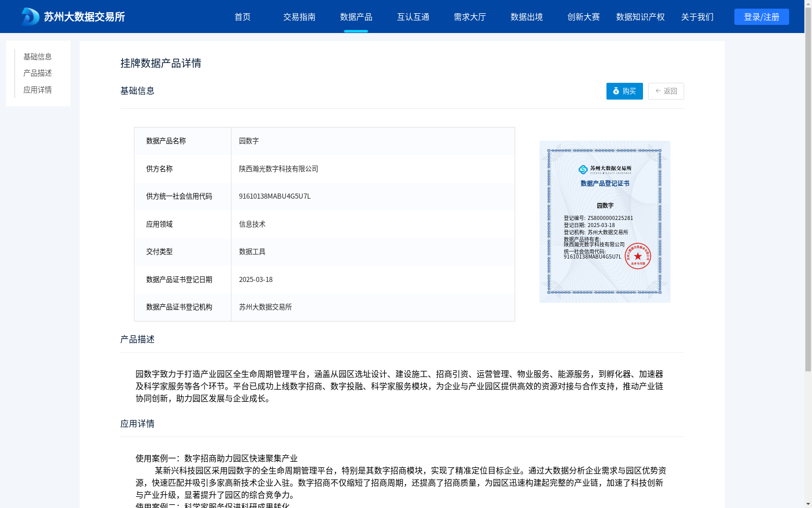Click the 数据工具 delivery type value
The image size is (812, 508).
click(252, 251)
